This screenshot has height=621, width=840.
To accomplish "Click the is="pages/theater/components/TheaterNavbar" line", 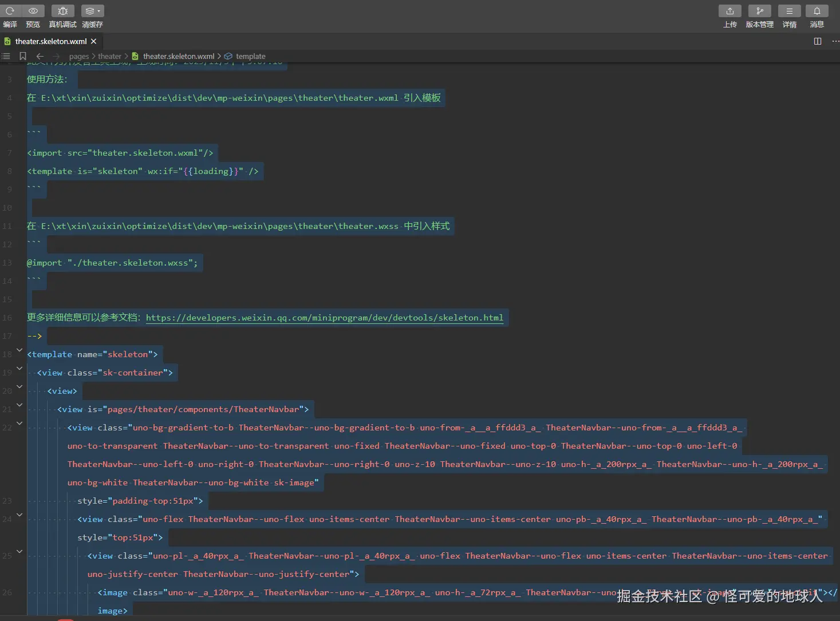I will [183, 409].
